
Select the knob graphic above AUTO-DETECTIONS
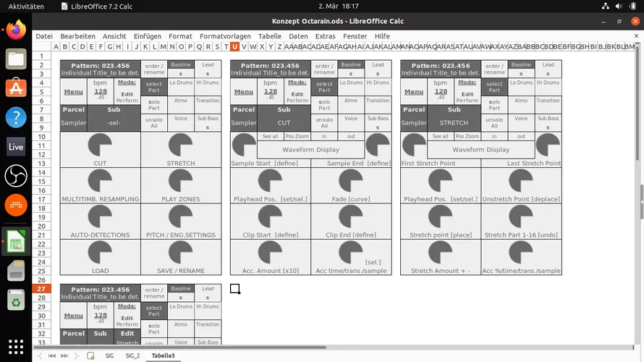click(x=100, y=216)
